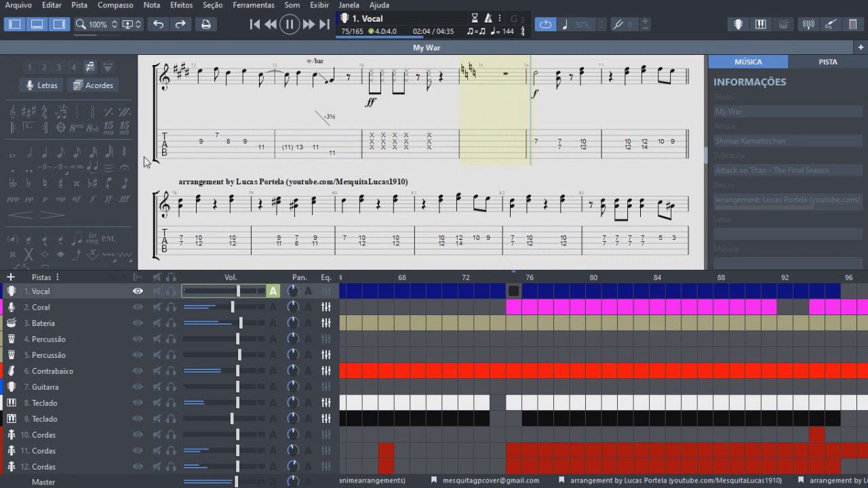
Task: Pause playback
Action: (290, 24)
